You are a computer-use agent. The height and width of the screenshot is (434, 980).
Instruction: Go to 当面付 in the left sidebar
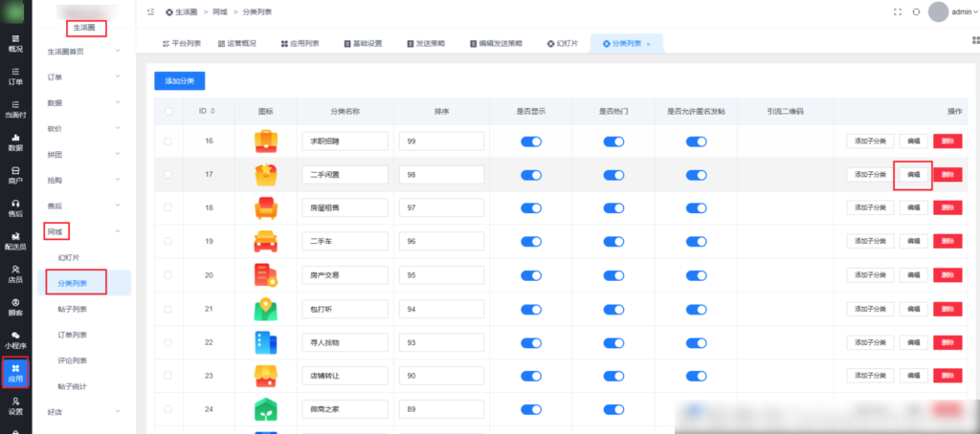[x=15, y=109]
